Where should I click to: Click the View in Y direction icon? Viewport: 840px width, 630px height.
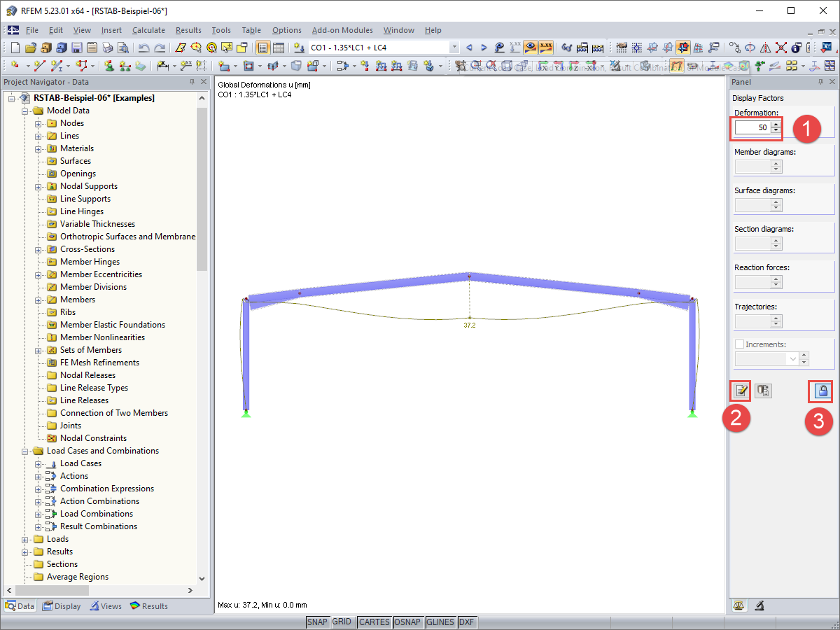click(559, 66)
